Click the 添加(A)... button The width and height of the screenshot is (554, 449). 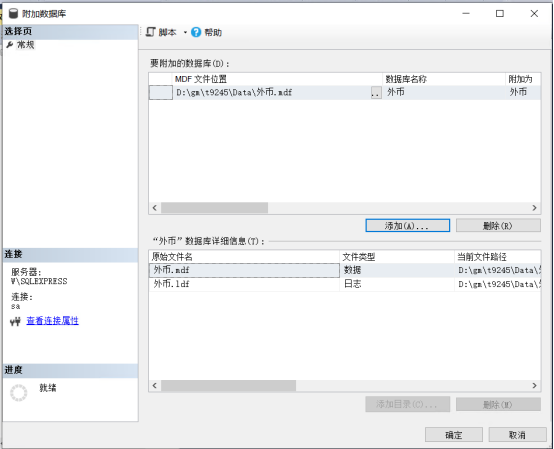(407, 225)
